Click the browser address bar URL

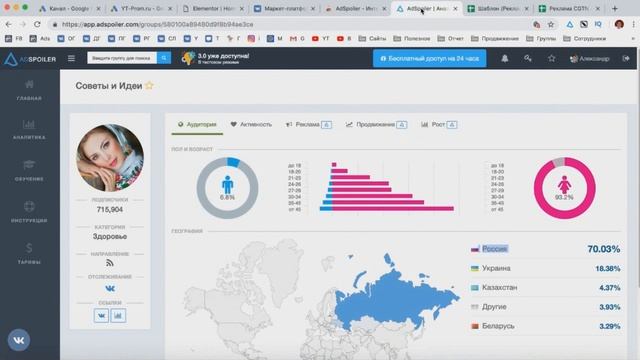pyautogui.click(x=158, y=24)
